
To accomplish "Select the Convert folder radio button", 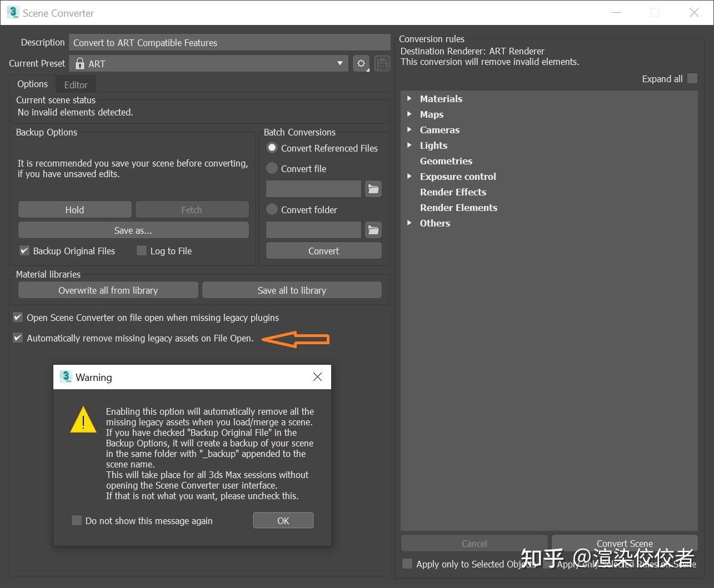I will pos(272,209).
